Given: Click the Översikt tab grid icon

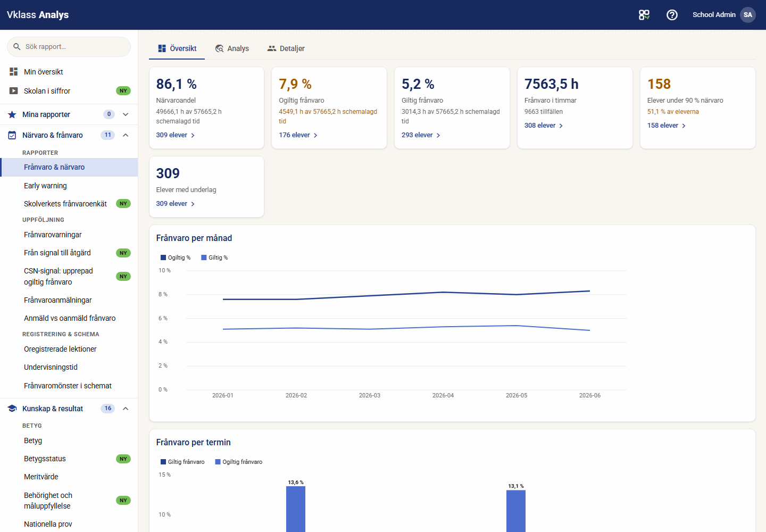Looking at the screenshot, I should point(162,48).
